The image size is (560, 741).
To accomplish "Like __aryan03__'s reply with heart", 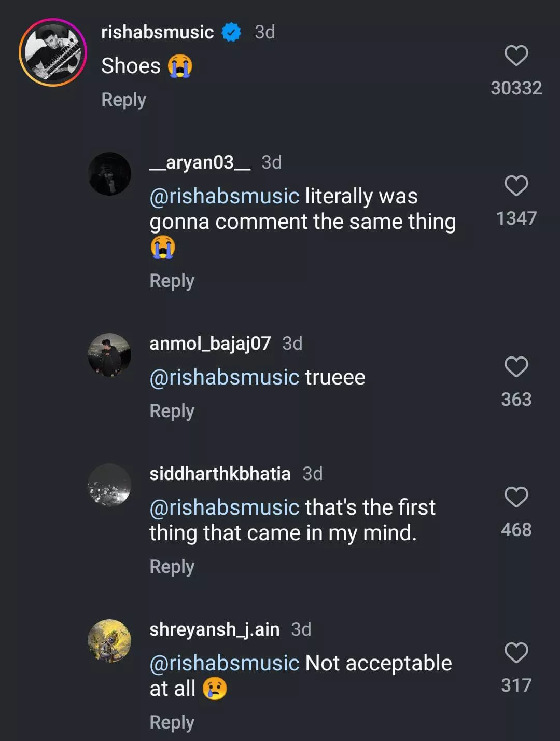I will point(516,186).
